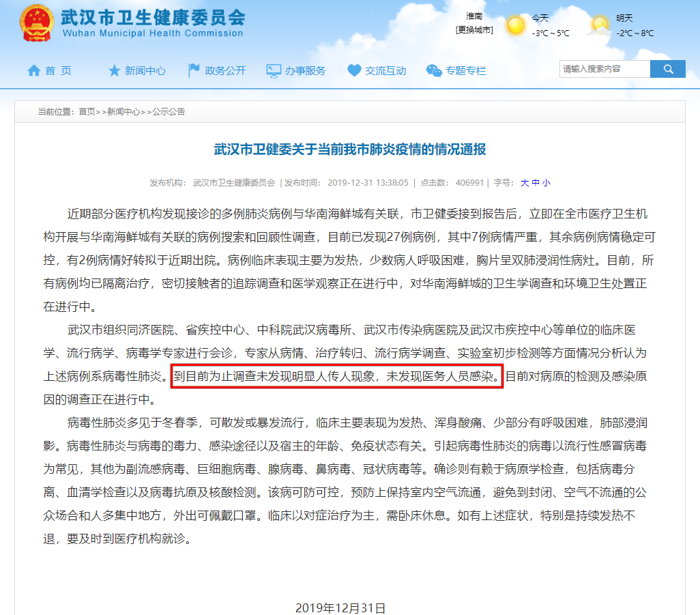700x615 pixels.
Task: Click tomorrow's weather icon
Action: 600,25
